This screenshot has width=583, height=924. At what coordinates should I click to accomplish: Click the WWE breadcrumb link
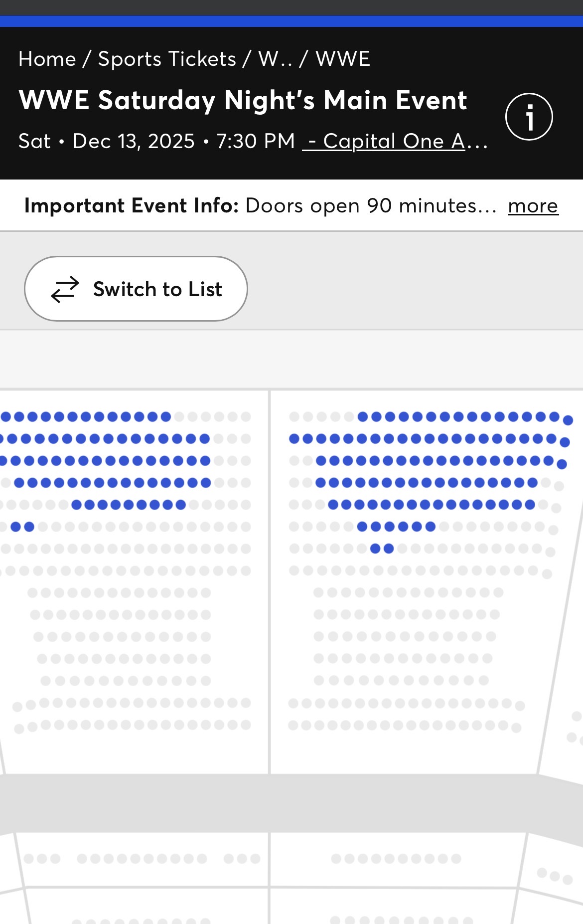343,59
